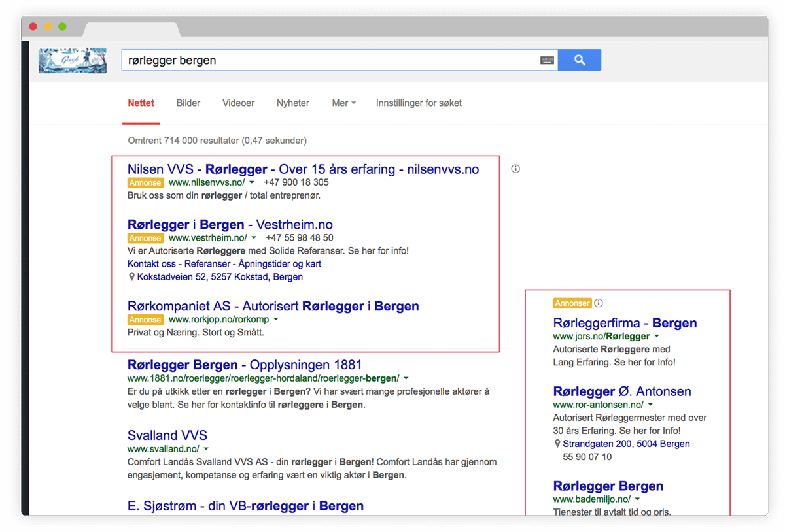Switch to the Videoer tab

(x=239, y=103)
